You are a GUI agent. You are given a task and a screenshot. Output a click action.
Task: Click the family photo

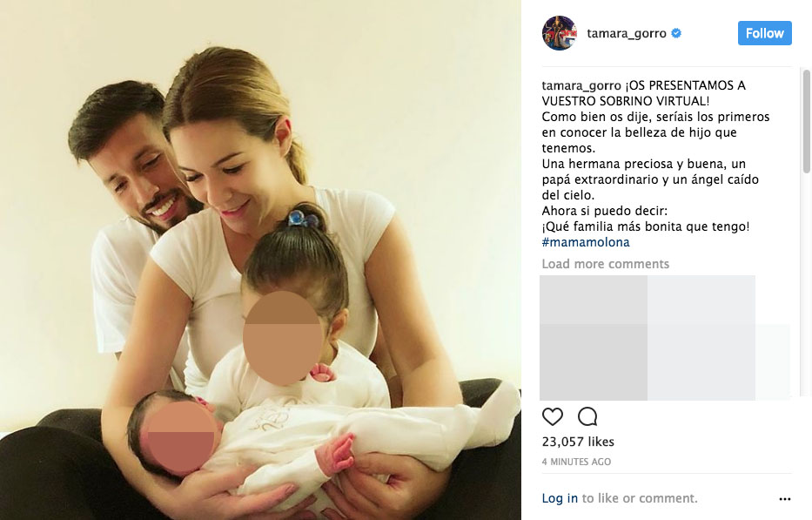point(260,260)
